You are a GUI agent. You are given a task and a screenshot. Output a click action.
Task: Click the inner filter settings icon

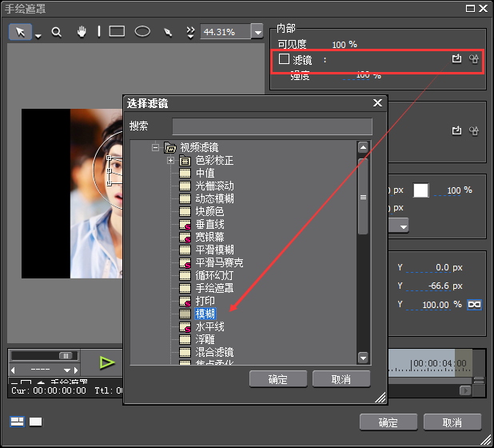[x=474, y=59]
